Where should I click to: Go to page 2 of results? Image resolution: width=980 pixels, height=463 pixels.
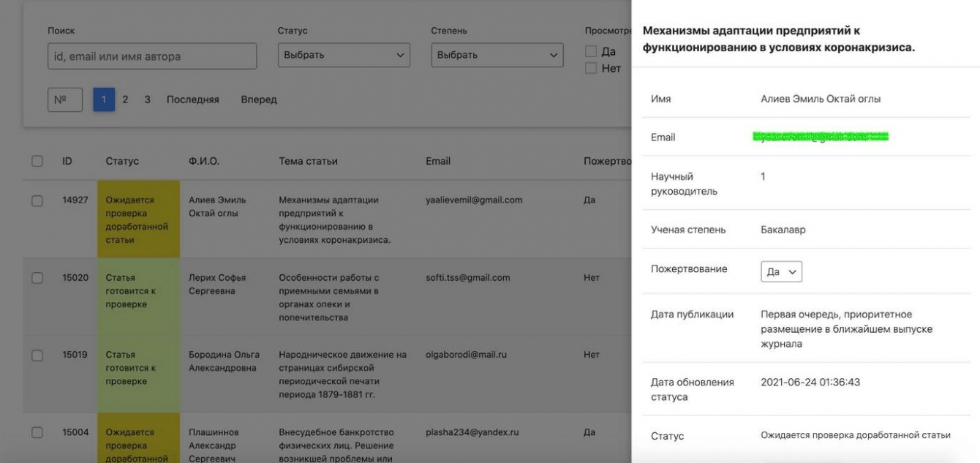click(125, 99)
